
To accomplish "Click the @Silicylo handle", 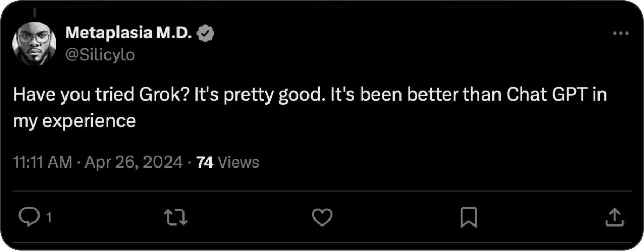I will click(100, 54).
